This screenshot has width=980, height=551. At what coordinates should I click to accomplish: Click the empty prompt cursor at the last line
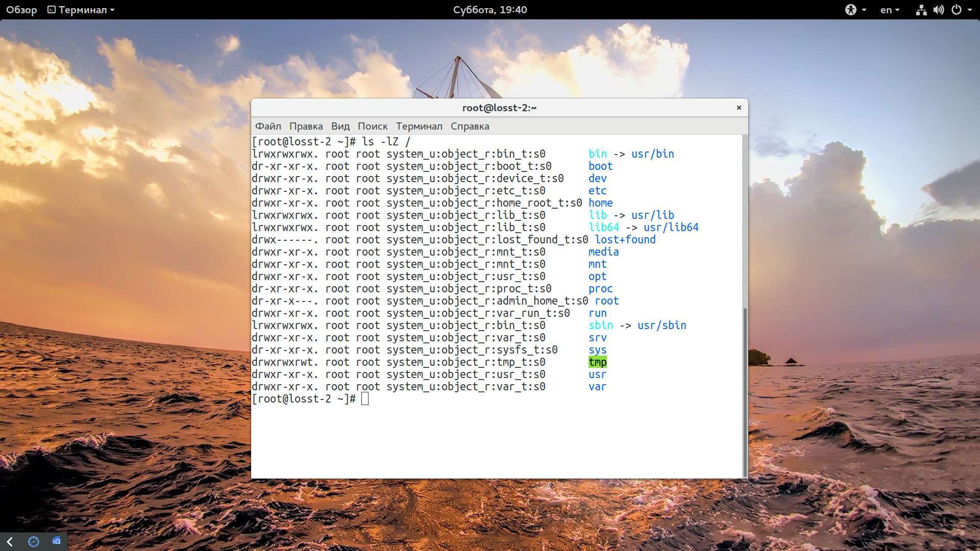click(x=365, y=399)
